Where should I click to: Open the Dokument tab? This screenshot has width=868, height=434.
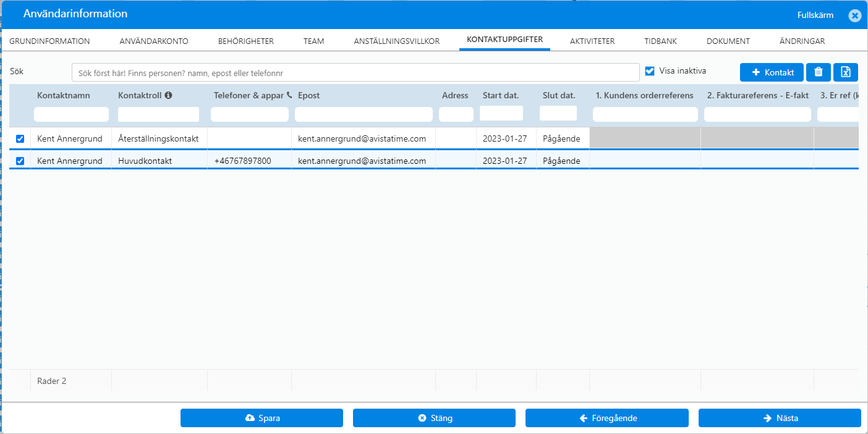click(x=728, y=41)
